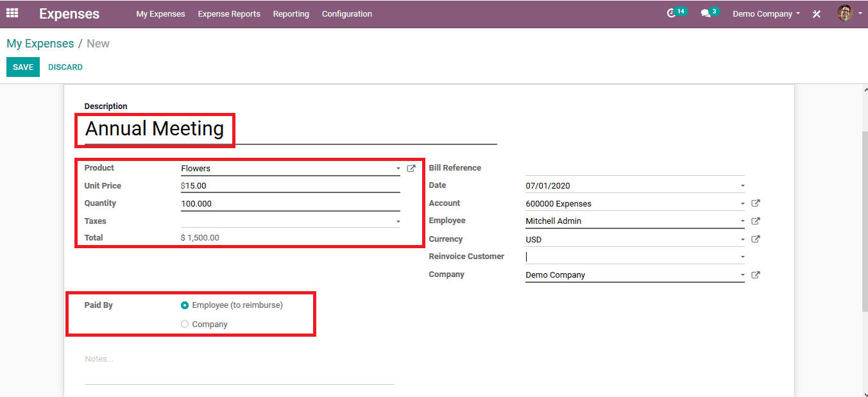This screenshot has width=868, height=397.
Task: Select Company paid-by radio option
Action: point(185,325)
